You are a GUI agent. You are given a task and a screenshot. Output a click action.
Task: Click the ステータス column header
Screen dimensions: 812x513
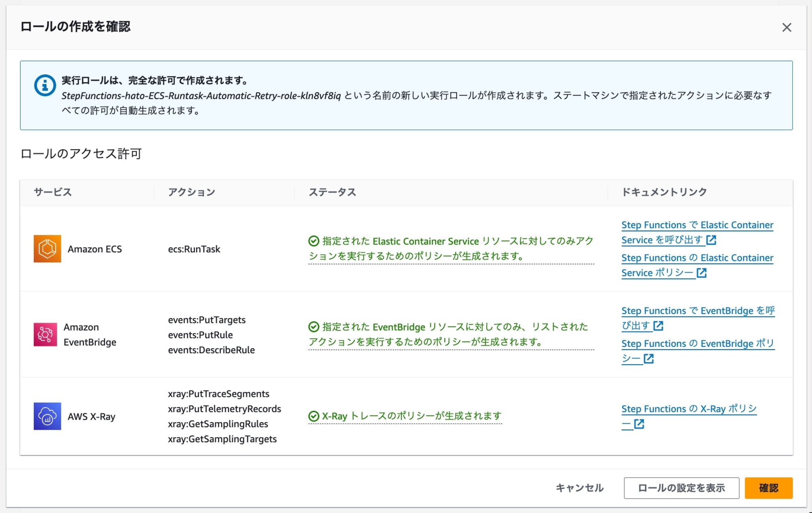333,192
